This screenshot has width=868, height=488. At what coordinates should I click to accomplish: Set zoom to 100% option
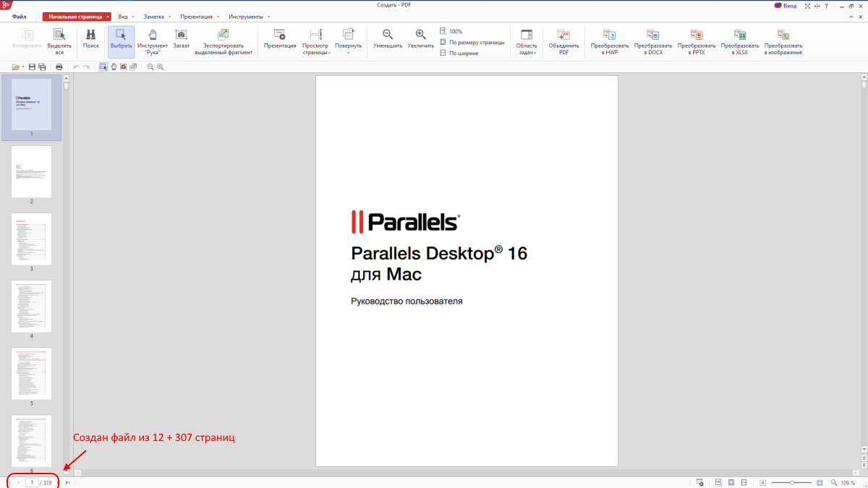pos(451,31)
